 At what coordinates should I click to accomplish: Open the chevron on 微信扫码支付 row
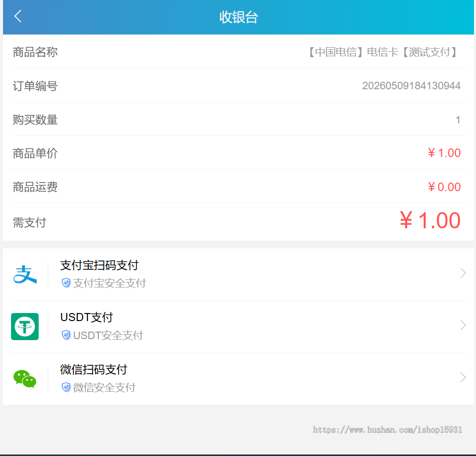point(463,377)
